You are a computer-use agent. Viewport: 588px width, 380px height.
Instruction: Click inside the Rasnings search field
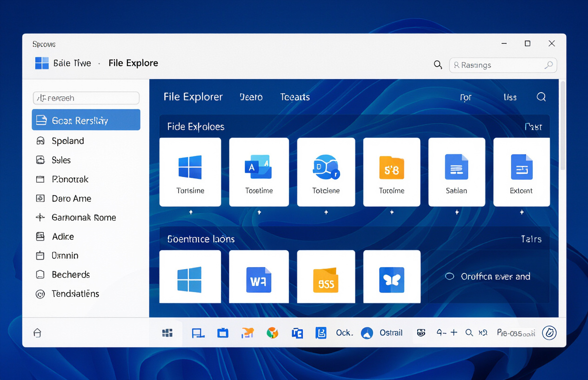[x=503, y=65]
